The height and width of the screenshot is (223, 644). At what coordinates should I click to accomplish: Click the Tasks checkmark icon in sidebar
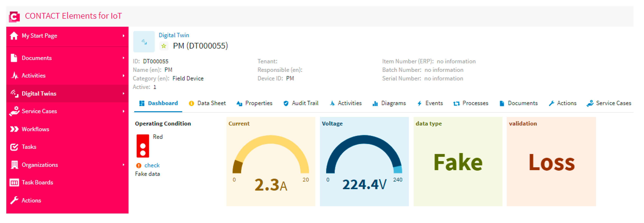point(14,147)
